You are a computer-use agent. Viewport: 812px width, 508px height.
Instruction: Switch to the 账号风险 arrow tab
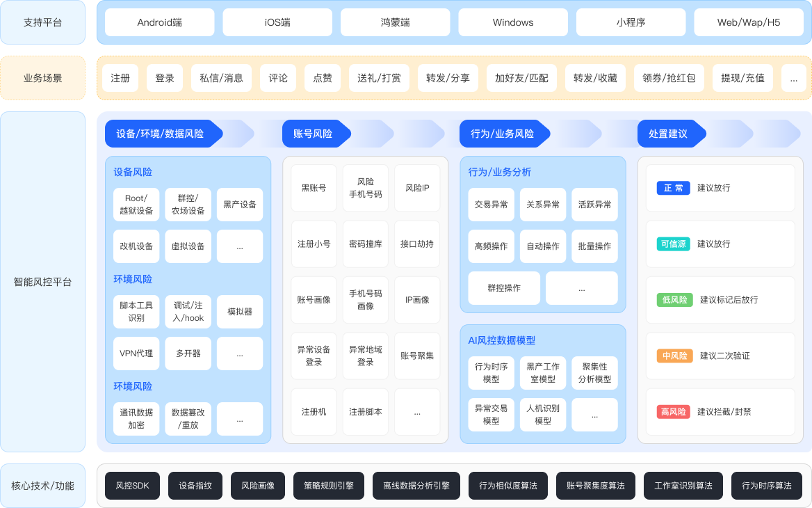313,134
